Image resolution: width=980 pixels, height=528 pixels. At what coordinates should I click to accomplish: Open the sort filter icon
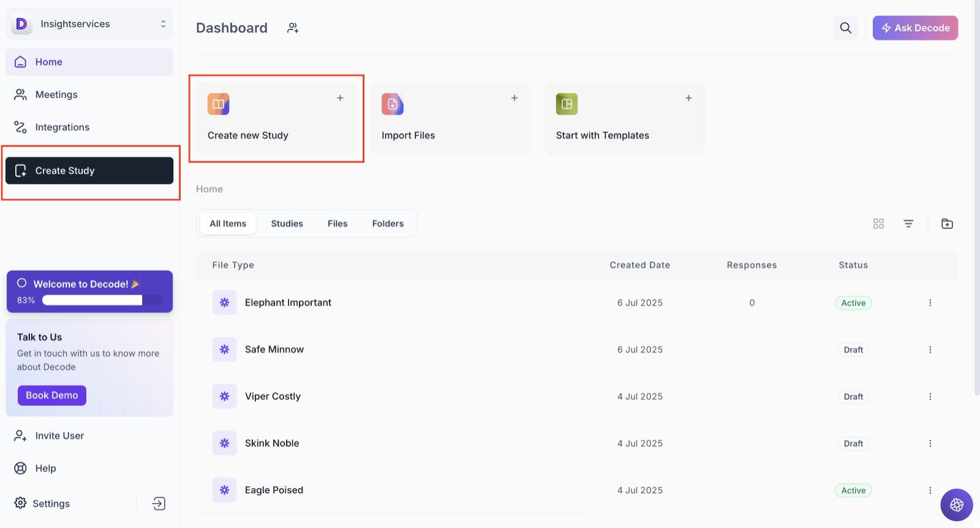(908, 224)
